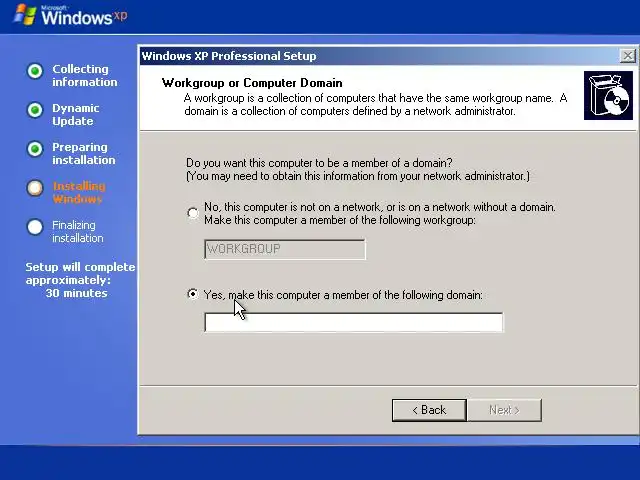Click the orange 'Installing Windows' text
This screenshot has height=480, width=640.
pos(79,193)
